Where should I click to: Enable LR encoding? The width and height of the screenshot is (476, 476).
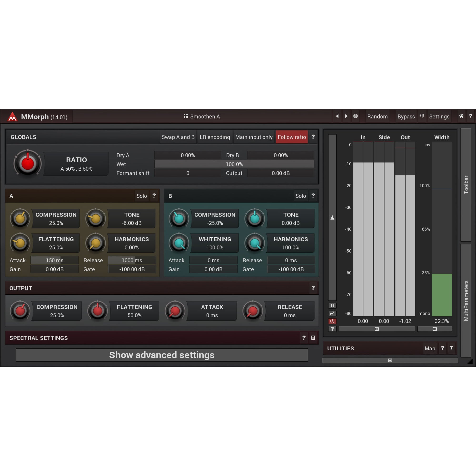tap(215, 137)
